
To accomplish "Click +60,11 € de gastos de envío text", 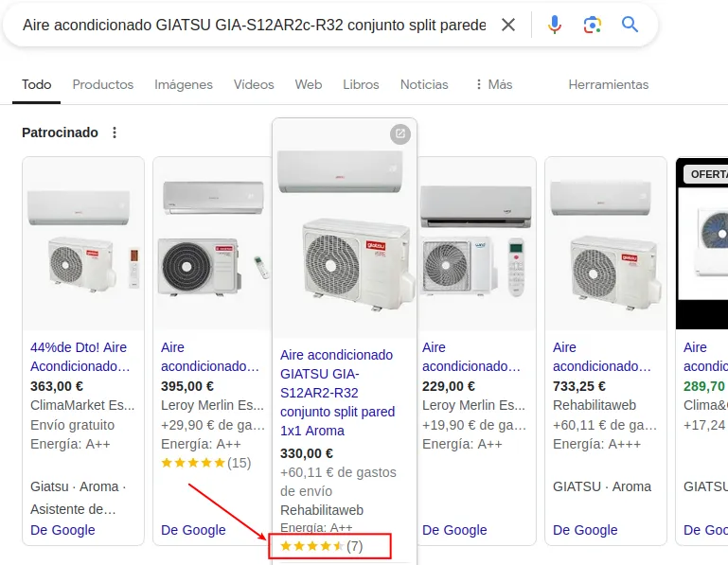I will point(338,482).
